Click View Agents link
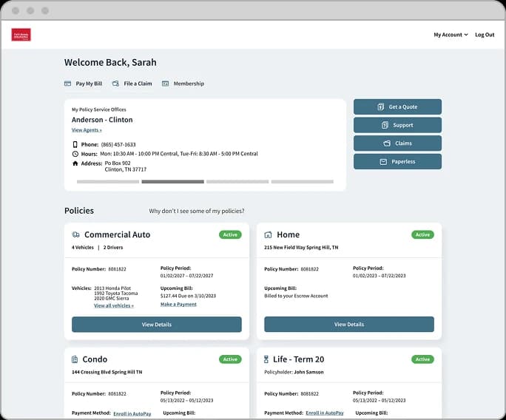 [x=87, y=130]
